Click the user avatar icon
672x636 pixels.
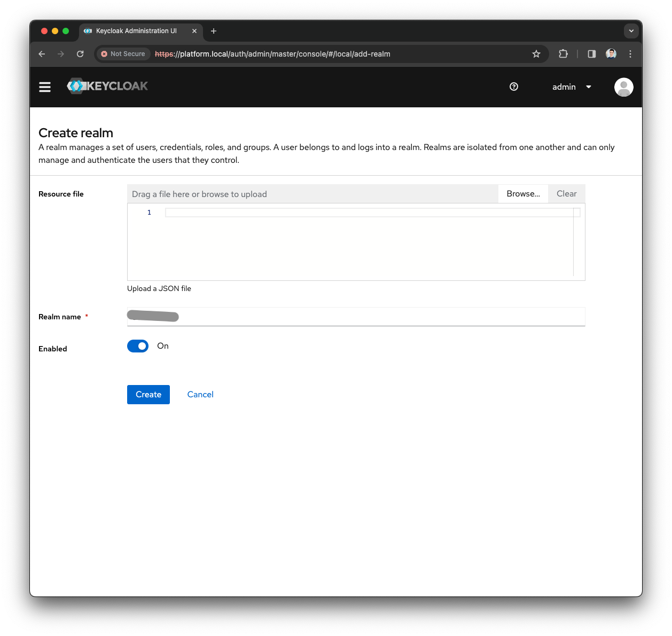pos(623,87)
